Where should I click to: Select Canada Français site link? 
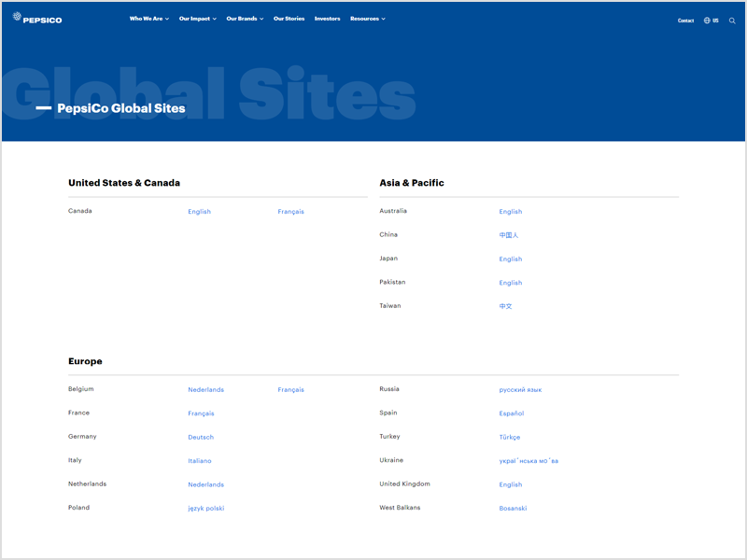290,212
